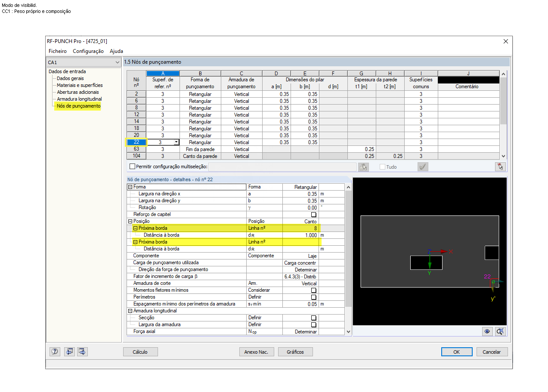548x392 pixels.
Task: Click Componente value Laje
Action: (x=300, y=256)
